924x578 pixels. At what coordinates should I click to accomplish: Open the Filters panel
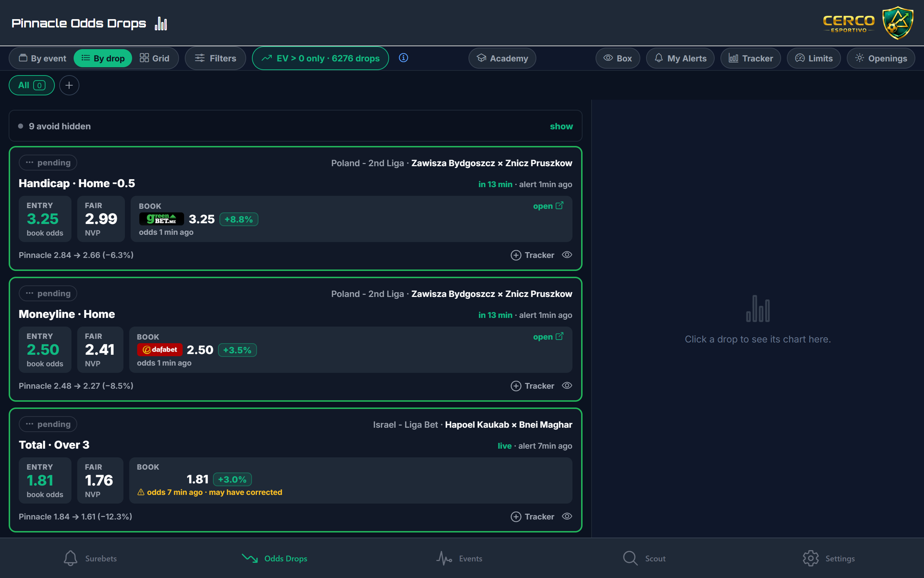tap(215, 58)
